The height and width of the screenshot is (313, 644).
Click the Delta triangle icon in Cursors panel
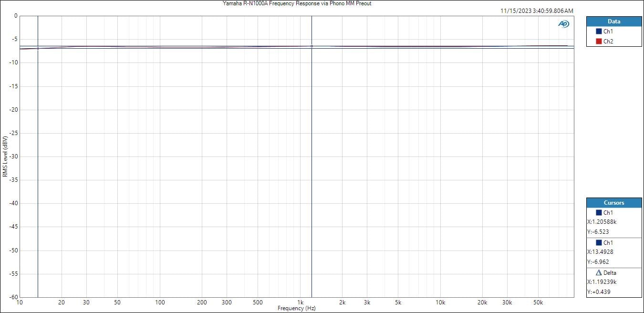coord(599,273)
